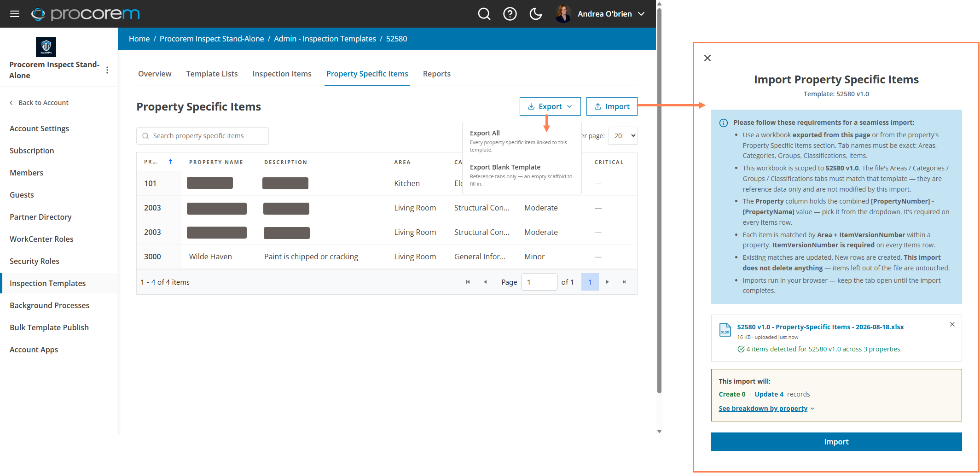980x473 pixels.
Task: Click the main page vertical scrollbar
Action: pyautogui.click(x=659, y=200)
